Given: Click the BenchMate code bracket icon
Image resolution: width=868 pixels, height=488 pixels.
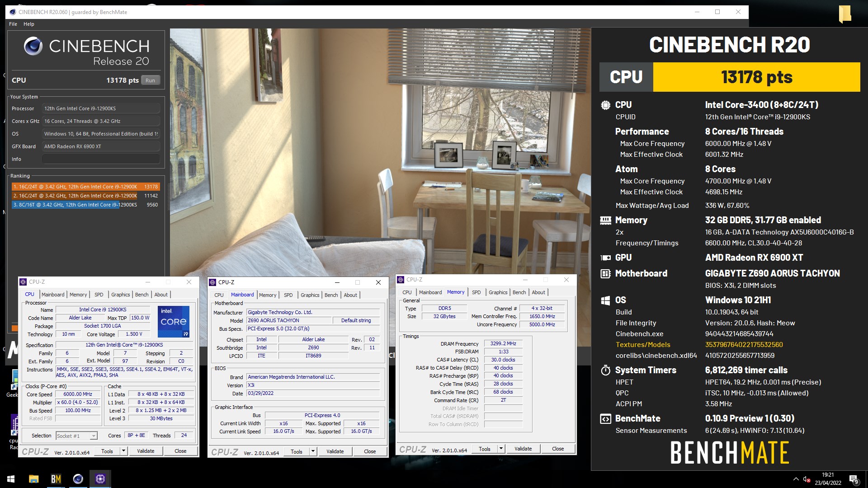Looking at the screenshot, I should pos(605,419).
